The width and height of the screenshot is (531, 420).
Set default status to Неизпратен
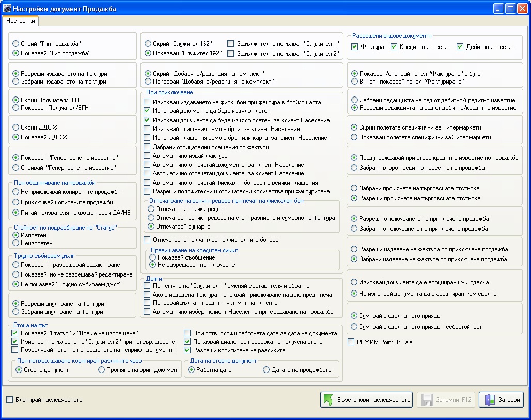(x=15, y=243)
